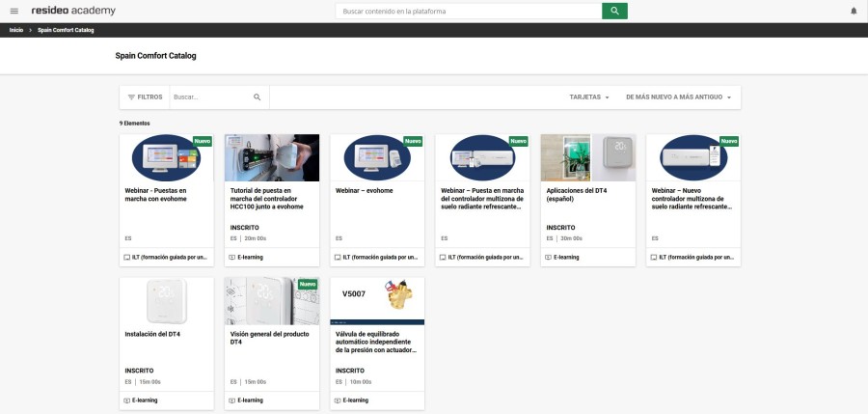Click the V5007 valve thumbnail
868x414 pixels.
pyautogui.click(x=377, y=301)
